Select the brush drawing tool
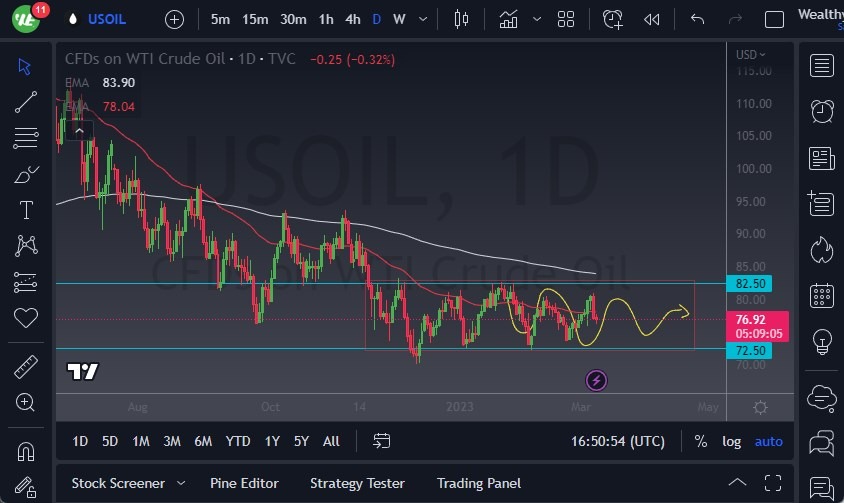Screen dimensions: 844x503 coord(26,174)
